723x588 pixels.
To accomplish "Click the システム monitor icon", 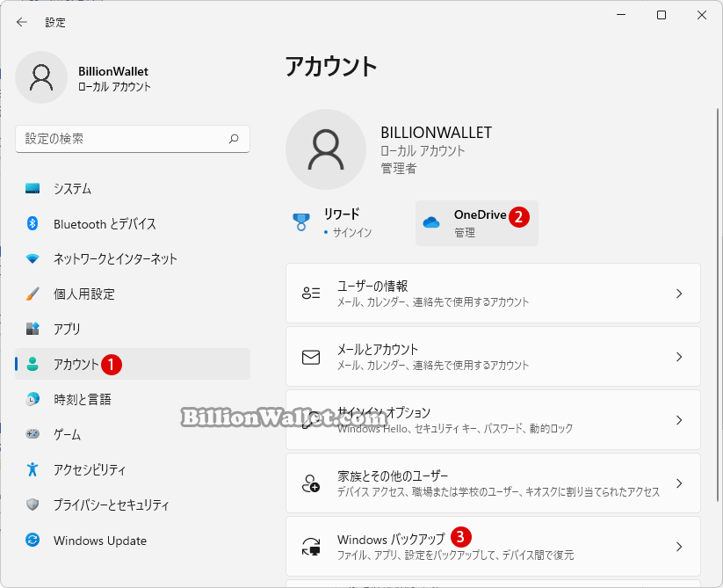I will 33,188.
